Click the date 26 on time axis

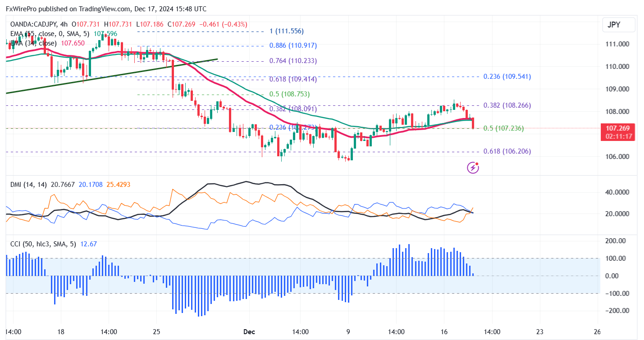click(597, 332)
